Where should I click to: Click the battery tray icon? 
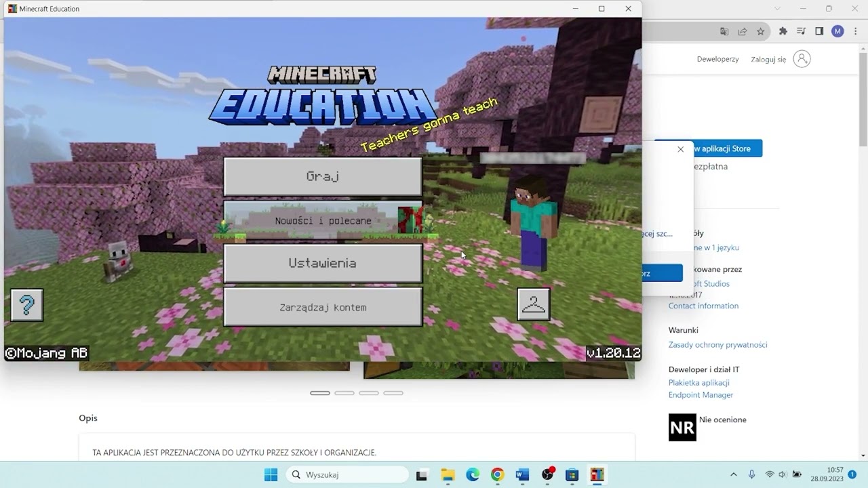click(x=797, y=474)
